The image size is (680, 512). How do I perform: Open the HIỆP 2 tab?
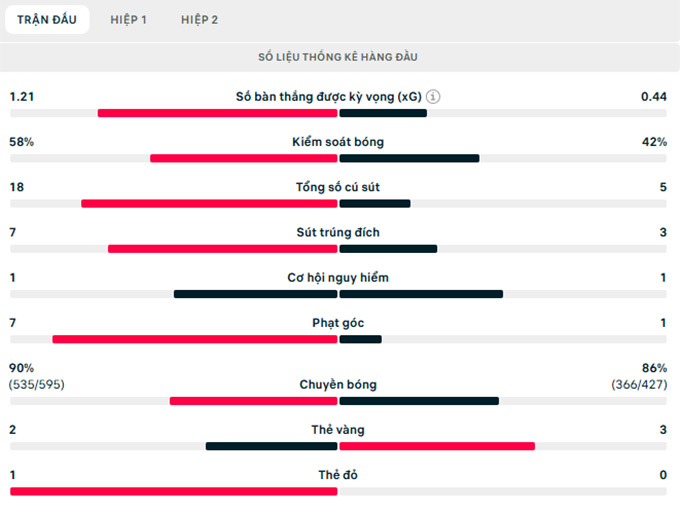(200, 20)
